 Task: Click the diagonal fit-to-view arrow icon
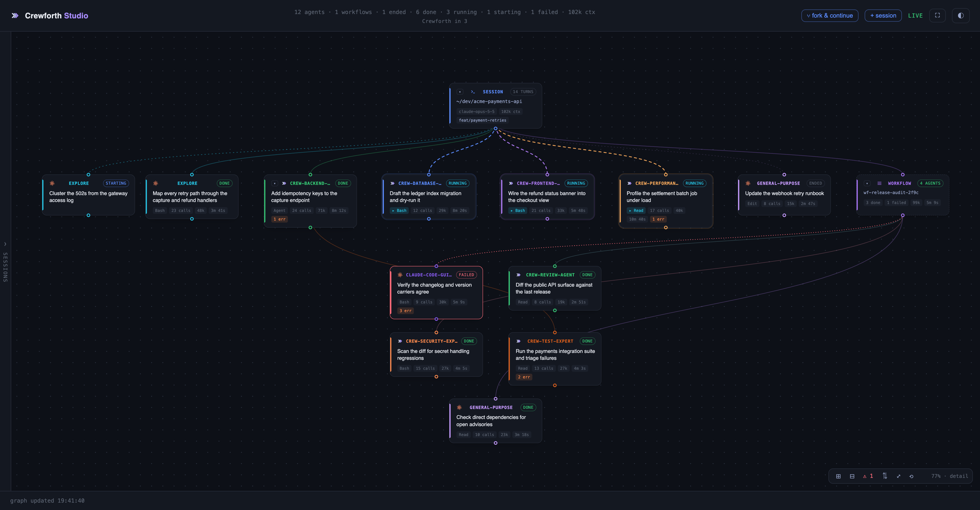(899, 476)
